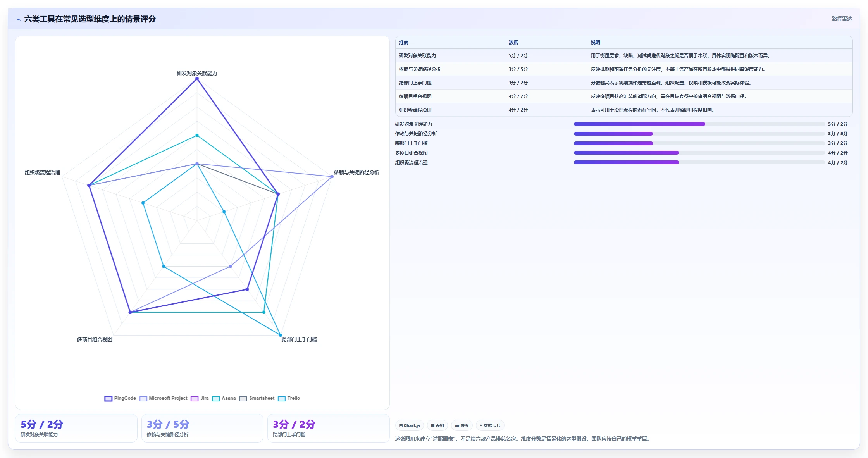The height and width of the screenshot is (458, 868).
Task: Click the 路径雷达 label in header
Action: pyautogui.click(x=842, y=19)
